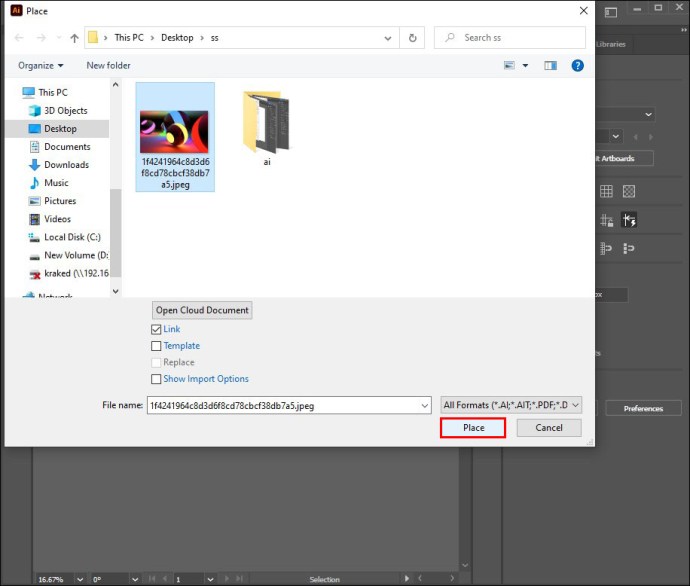Expand the File name history dropdown
This screenshot has width=690, height=586.
click(424, 405)
